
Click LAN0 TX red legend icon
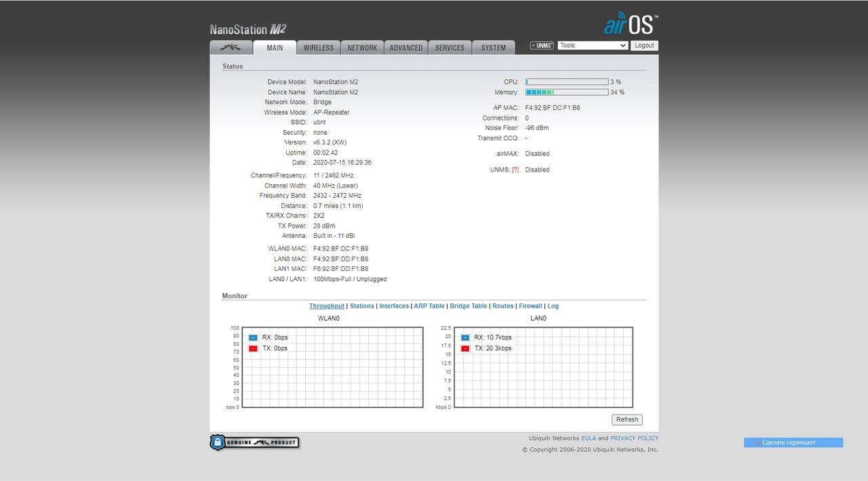pyautogui.click(x=465, y=348)
